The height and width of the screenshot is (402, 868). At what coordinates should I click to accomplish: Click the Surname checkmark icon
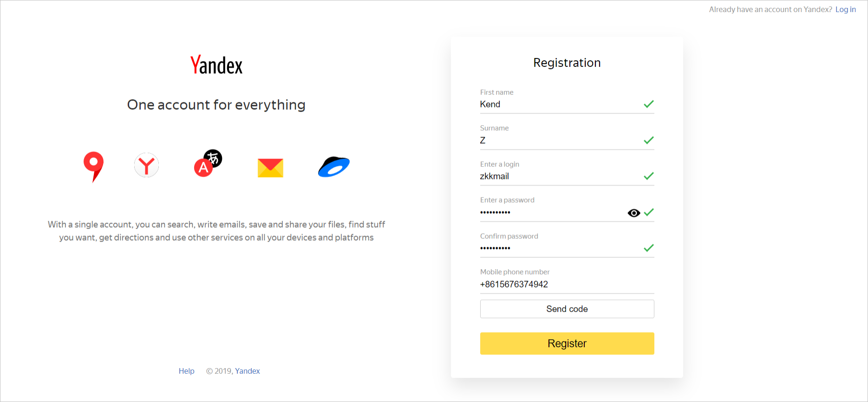pyautogui.click(x=649, y=140)
